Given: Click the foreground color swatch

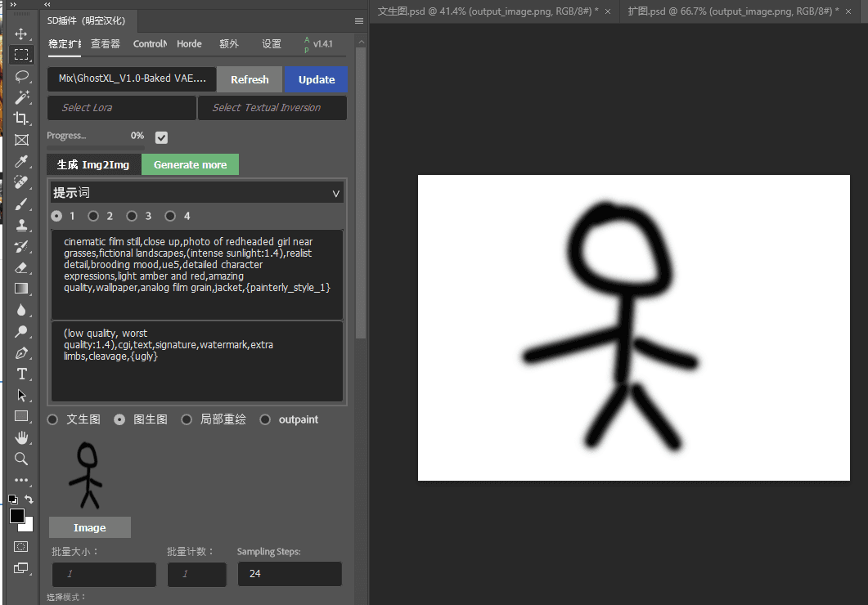Looking at the screenshot, I should pyautogui.click(x=17, y=517).
